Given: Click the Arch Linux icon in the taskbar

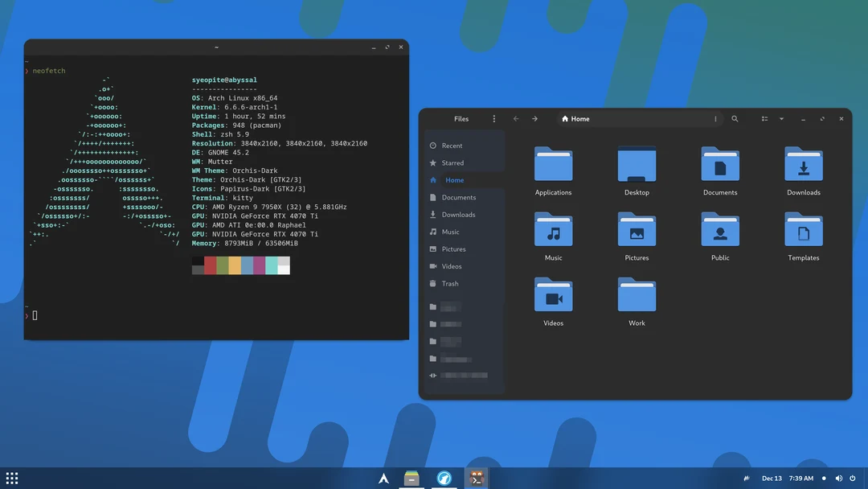Looking at the screenshot, I should point(383,478).
